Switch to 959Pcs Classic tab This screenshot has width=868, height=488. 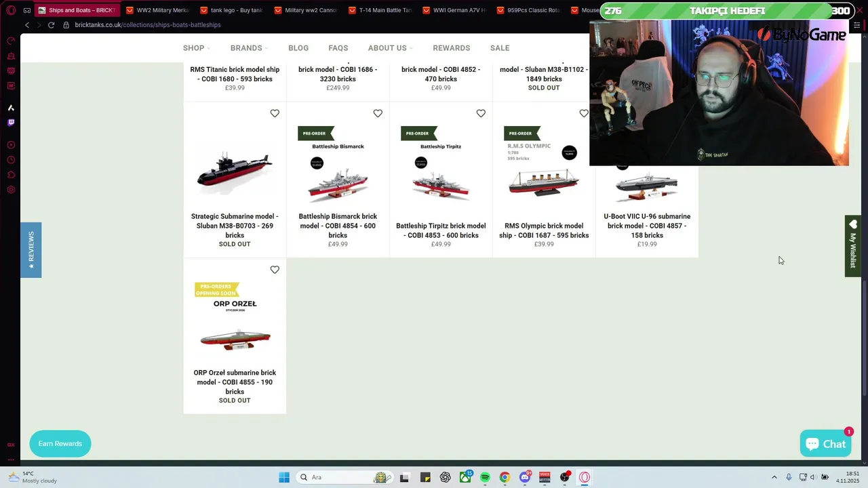(528, 10)
